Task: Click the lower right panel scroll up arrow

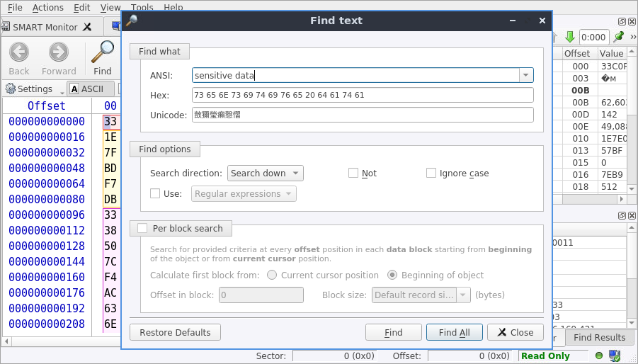Action: pyautogui.click(x=632, y=228)
